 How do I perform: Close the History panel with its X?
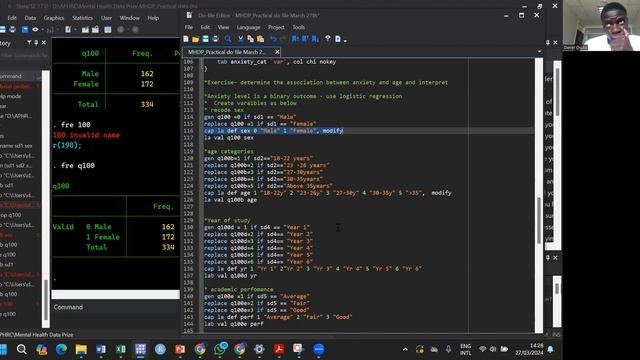[x=44, y=42]
